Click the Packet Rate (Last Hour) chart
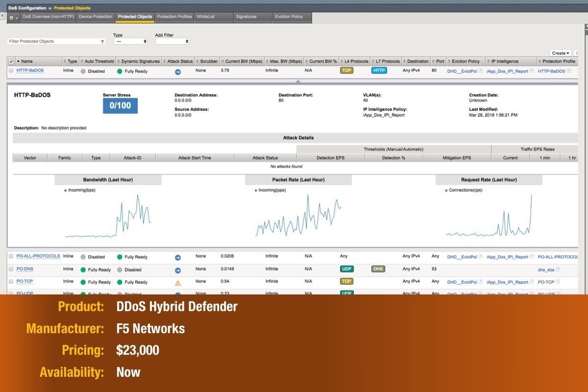Screen dimensions: 588x392 pos(298,215)
